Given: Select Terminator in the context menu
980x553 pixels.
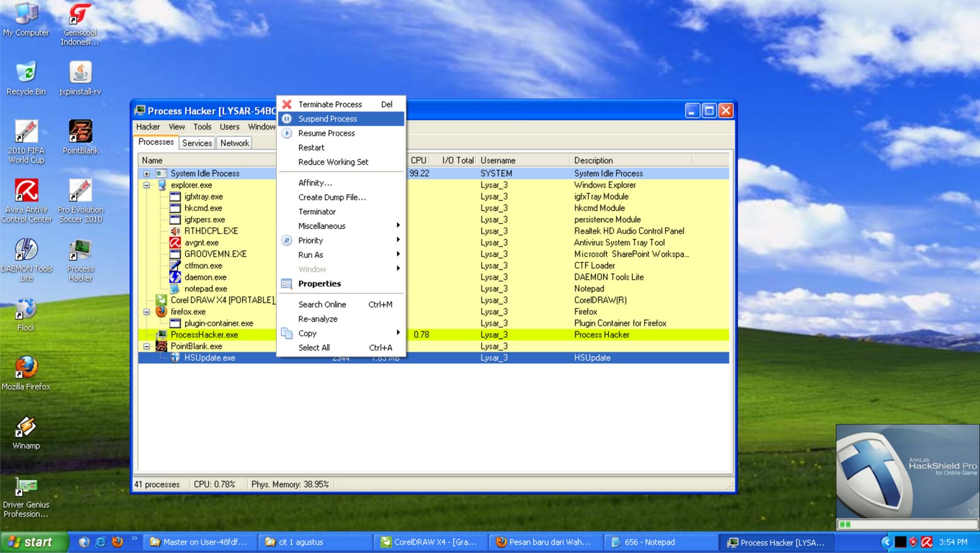Looking at the screenshot, I should [341, 211].
